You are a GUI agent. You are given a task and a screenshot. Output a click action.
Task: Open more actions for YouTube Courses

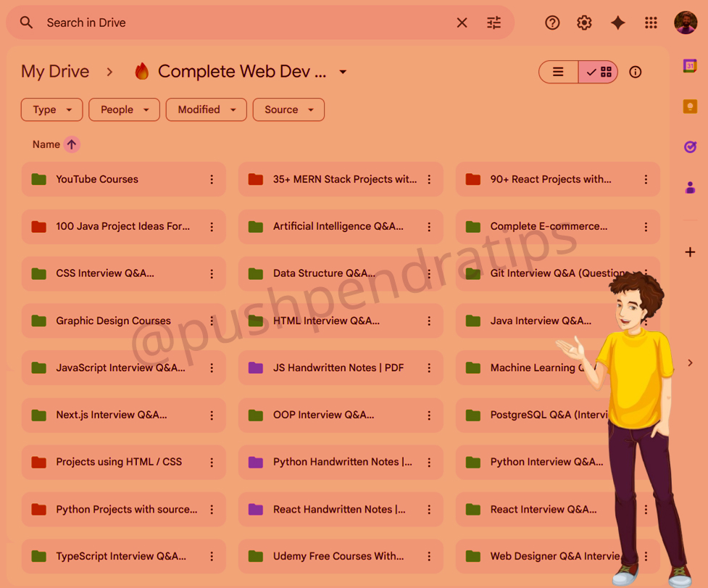pos(212,180)
